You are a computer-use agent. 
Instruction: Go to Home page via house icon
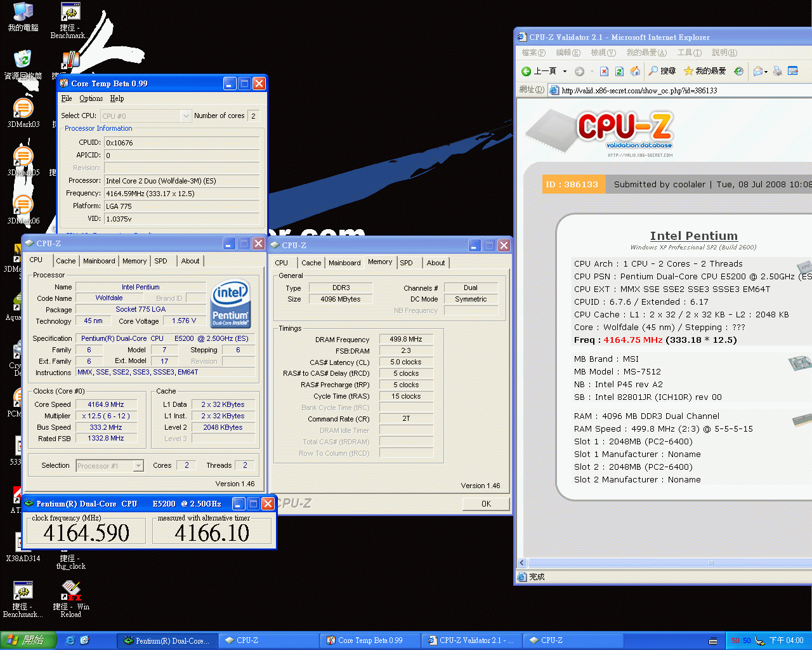tap(635, 71)
